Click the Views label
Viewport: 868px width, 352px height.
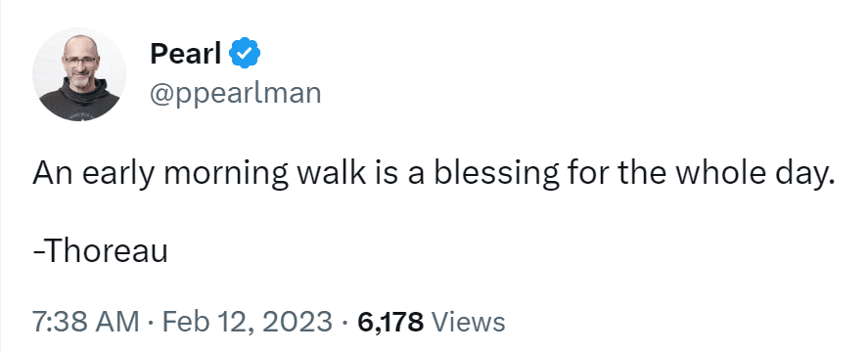click(x=468, y=322)
